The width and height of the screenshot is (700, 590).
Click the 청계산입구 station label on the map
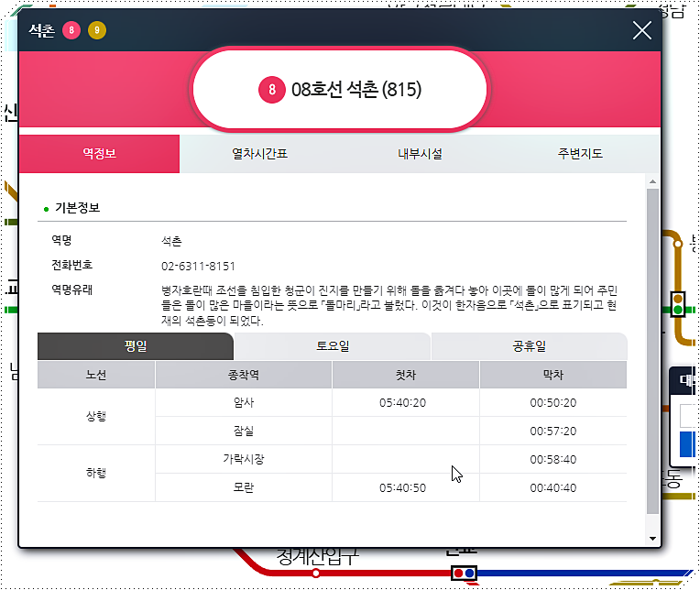[x=317, y=556]
